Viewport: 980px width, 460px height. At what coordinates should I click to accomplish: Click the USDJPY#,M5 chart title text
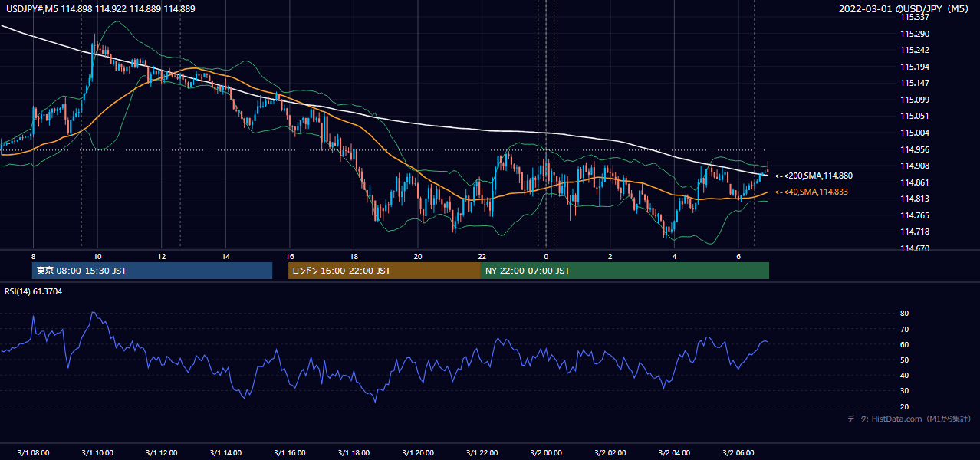tap(100, 8)
